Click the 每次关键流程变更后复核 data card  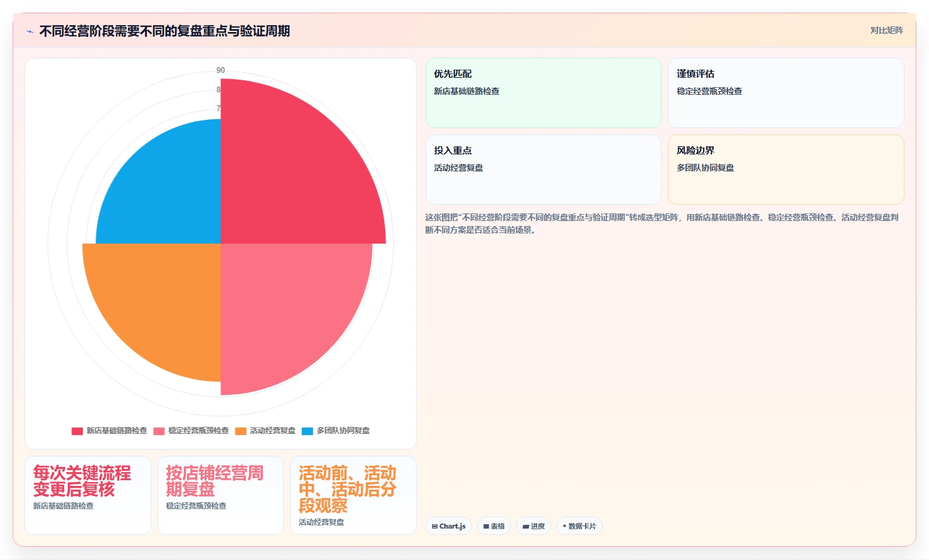88,495
